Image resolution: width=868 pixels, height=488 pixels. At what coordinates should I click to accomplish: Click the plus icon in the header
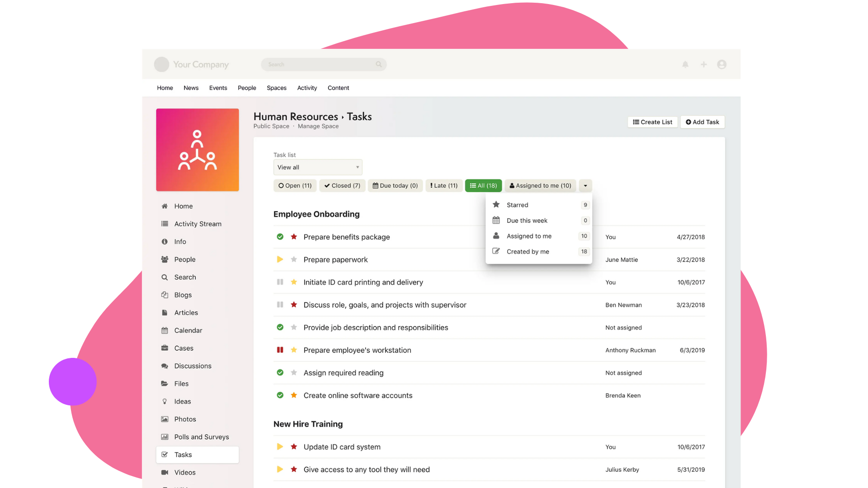pos(703,65)
